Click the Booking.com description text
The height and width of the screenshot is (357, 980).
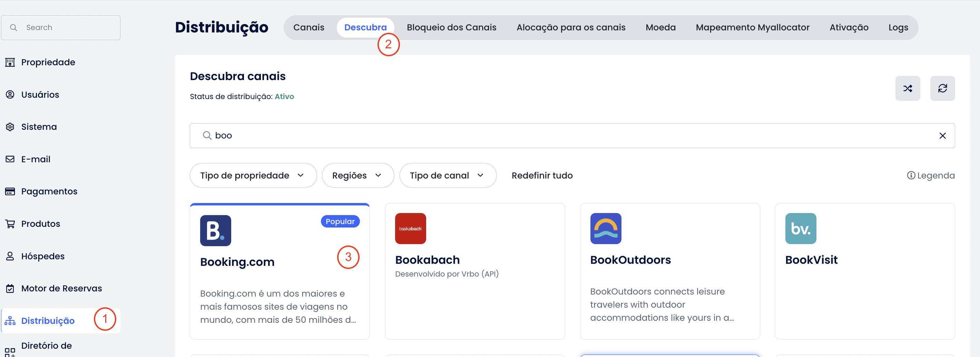click(278, 307)
